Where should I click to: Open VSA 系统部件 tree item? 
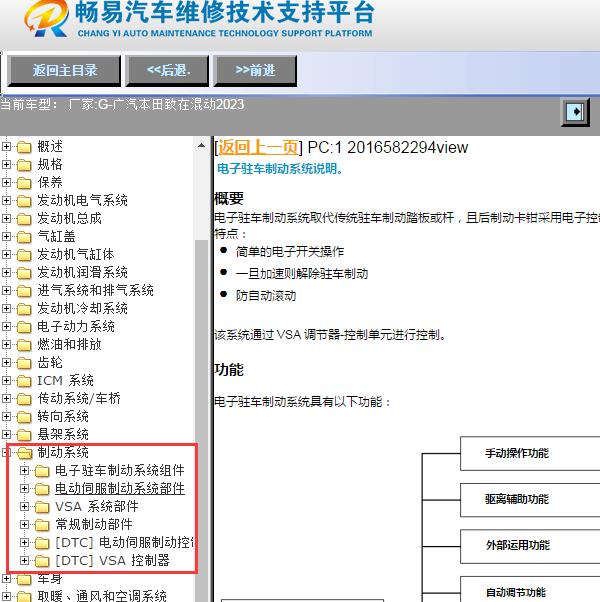pyautogui.click(x=97, y=506)
